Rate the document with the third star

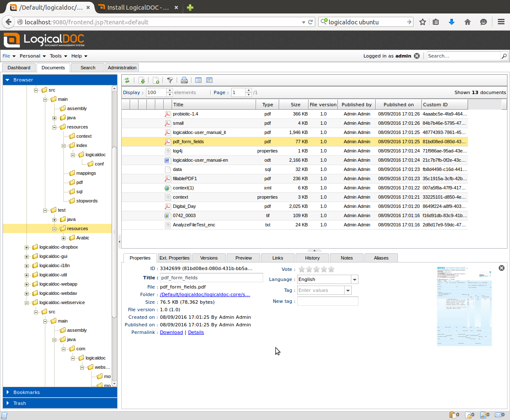(316, 269)
